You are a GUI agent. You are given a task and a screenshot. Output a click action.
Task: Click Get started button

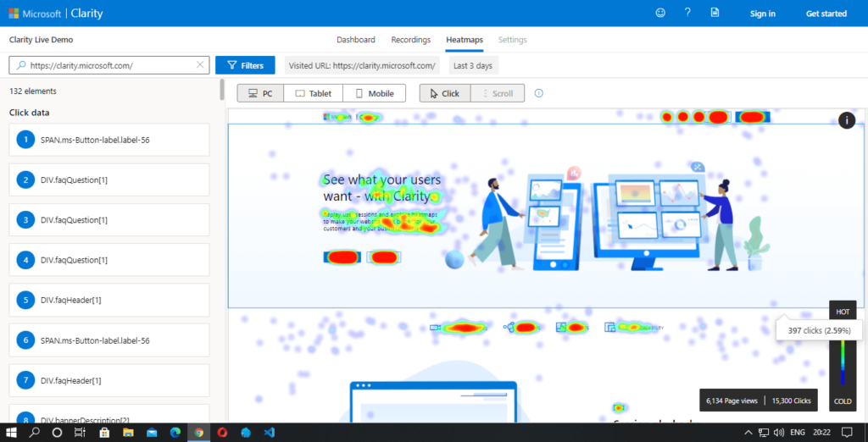click(x=826, y=14)
